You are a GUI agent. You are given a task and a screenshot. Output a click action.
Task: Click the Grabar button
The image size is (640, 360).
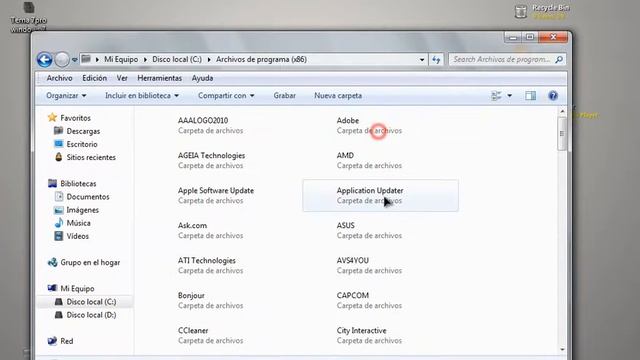[284, 96]
